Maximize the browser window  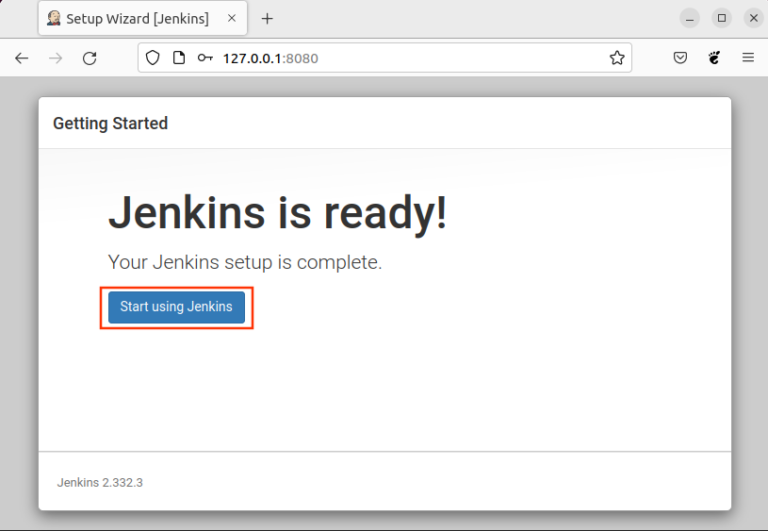(x=721, y=19)
